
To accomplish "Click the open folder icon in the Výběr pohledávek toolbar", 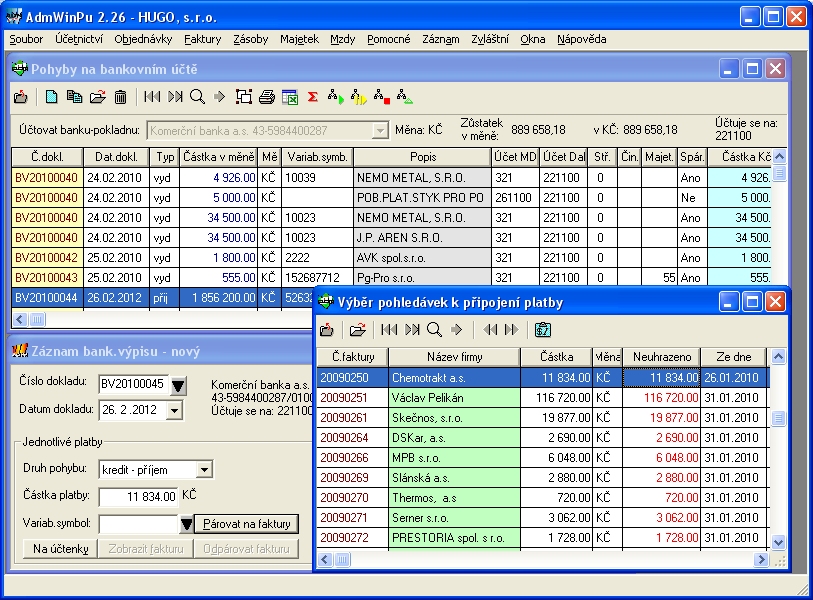I will (x=357, y=330).
